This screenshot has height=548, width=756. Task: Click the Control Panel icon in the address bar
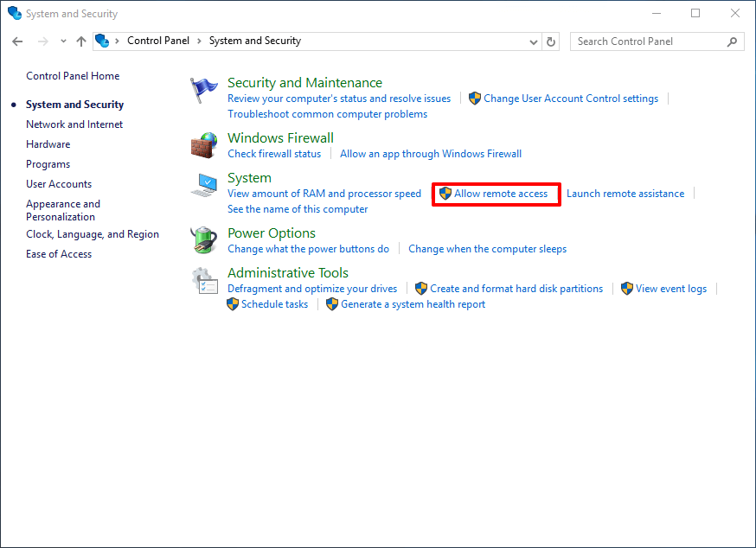point(103,41)
